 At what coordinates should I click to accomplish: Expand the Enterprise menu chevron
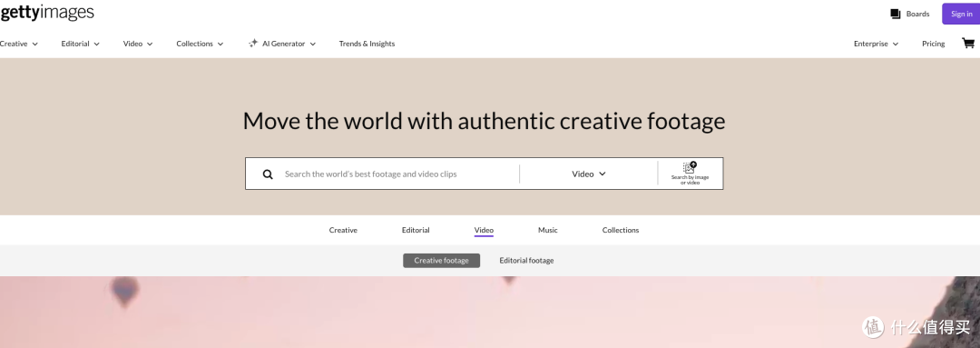896,44
